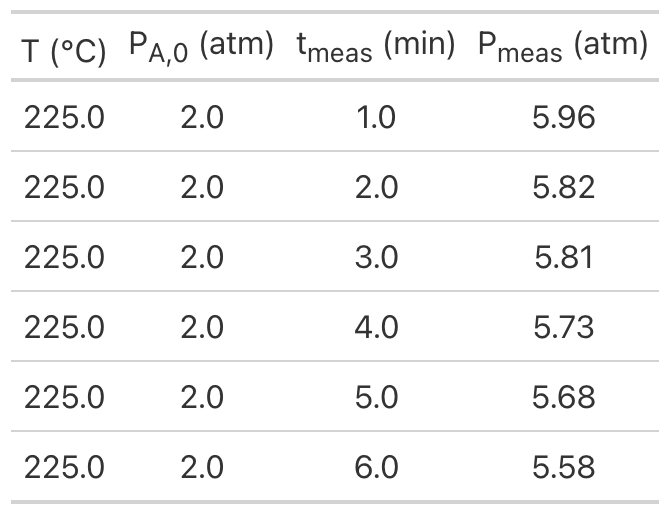Image resolution: width=668 pixels, height=514 pixels.
Task: Click the 2.0 initial pressure in last row
Action: pos(202,467)
